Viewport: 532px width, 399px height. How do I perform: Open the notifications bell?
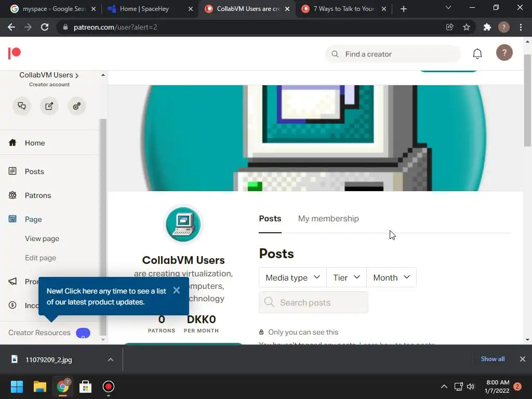click(477, 54)
